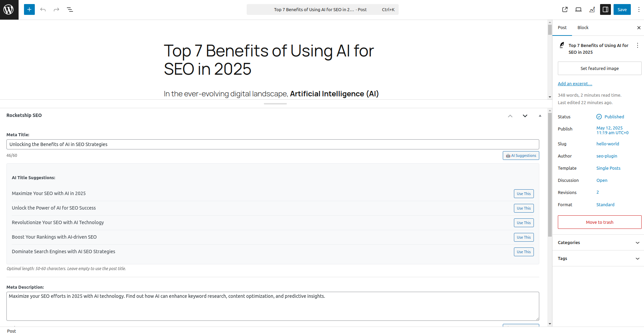
Task: Click in the Meta Title input field
Action: [x=272, y=144]
